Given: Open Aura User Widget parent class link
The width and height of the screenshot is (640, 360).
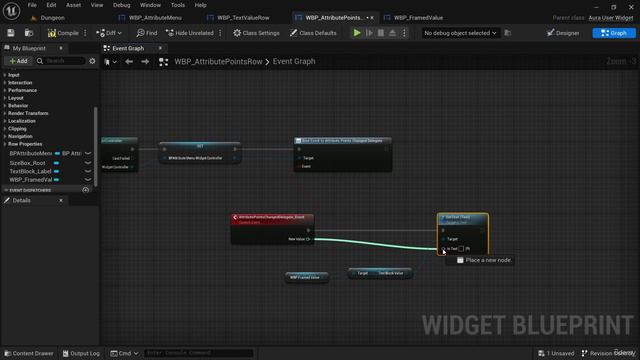Looking at the screenshot, I should (611, 18).
